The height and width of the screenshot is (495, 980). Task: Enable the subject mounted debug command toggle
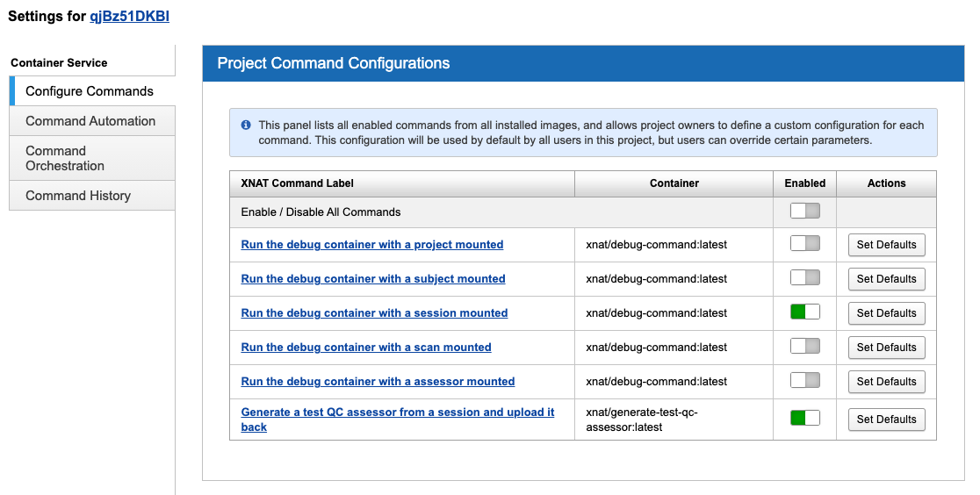click(x=804, y=278)
